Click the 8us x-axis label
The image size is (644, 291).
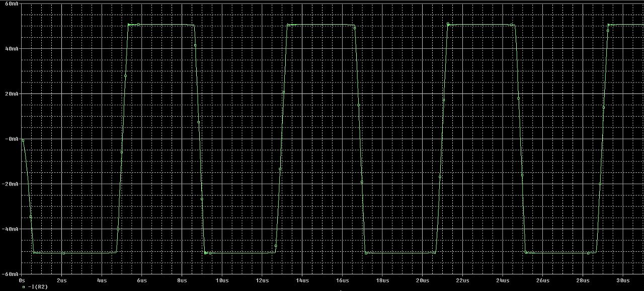click(182, 280)
